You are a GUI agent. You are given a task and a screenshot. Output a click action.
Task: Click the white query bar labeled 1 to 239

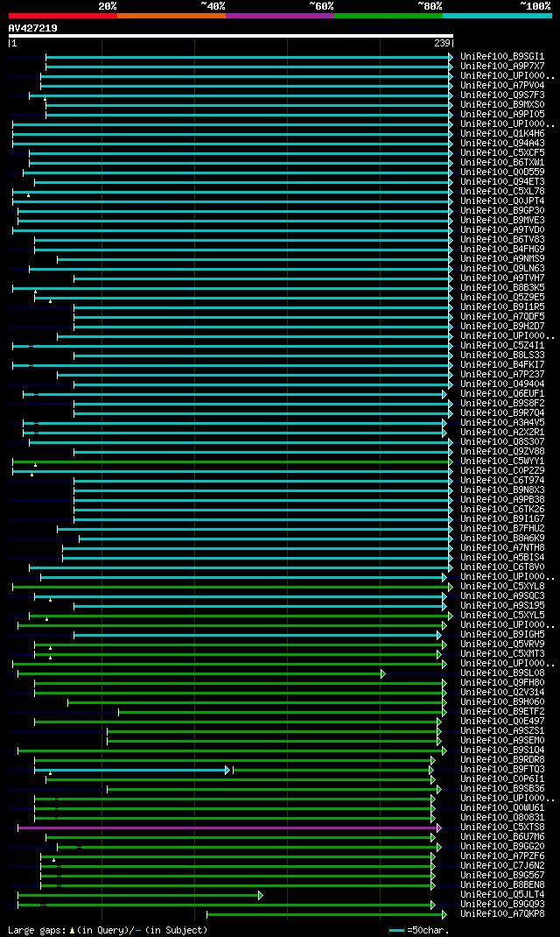pyautogui.click(x=231, y=36)
